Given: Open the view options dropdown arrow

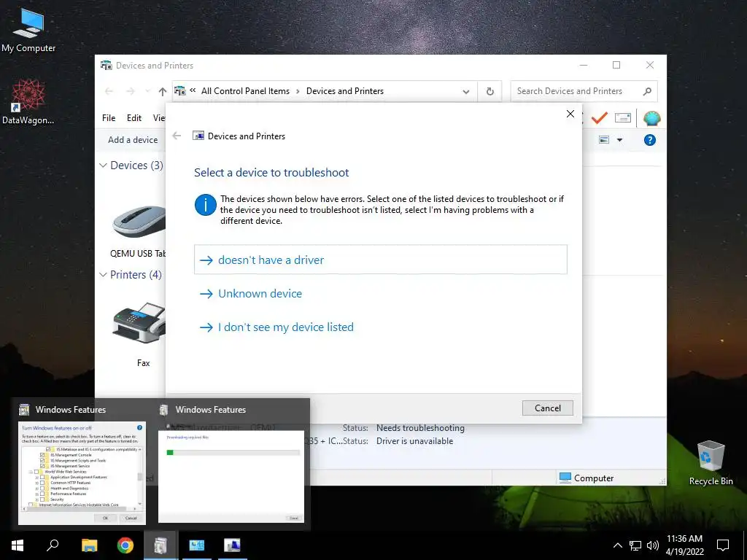Looking at the screenshot, I should click(619, 140).
